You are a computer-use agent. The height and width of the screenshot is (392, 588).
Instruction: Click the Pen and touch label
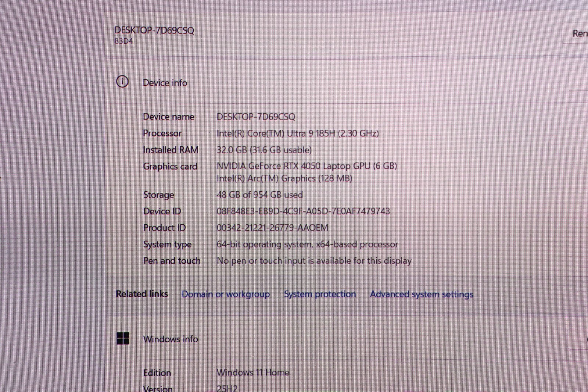[172, 261]
